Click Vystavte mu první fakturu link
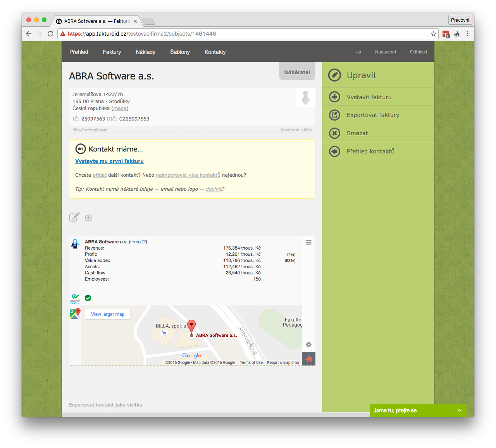The height and width of the screenshot is (448, 496). (109, 161)
